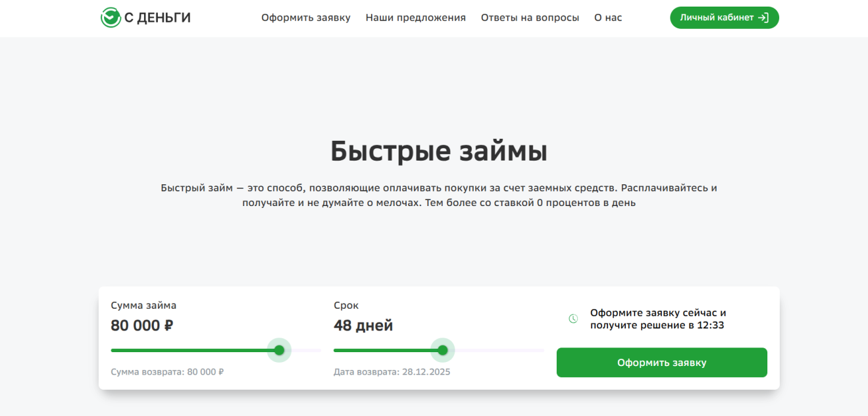The width and height of the screenshot is (868, 416).
Task: Click the loan amount value 80 000 ₽
Action: click(140, 325)
